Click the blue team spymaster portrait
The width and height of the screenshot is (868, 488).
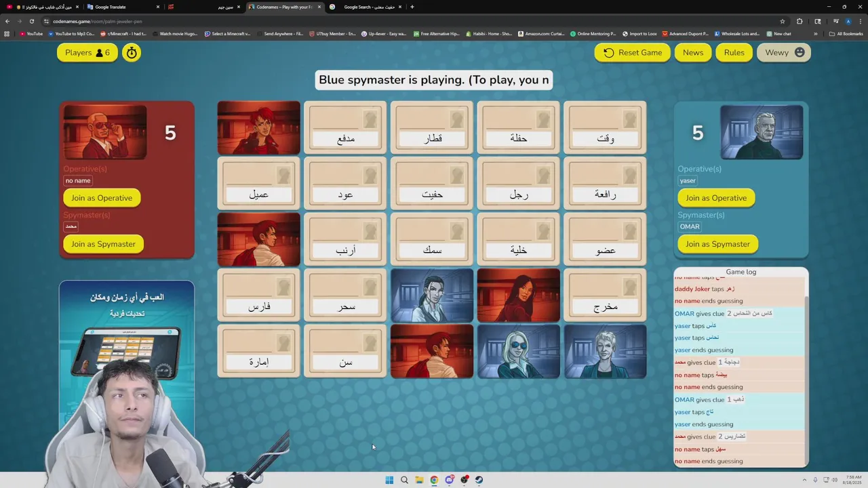click(762, 132)
